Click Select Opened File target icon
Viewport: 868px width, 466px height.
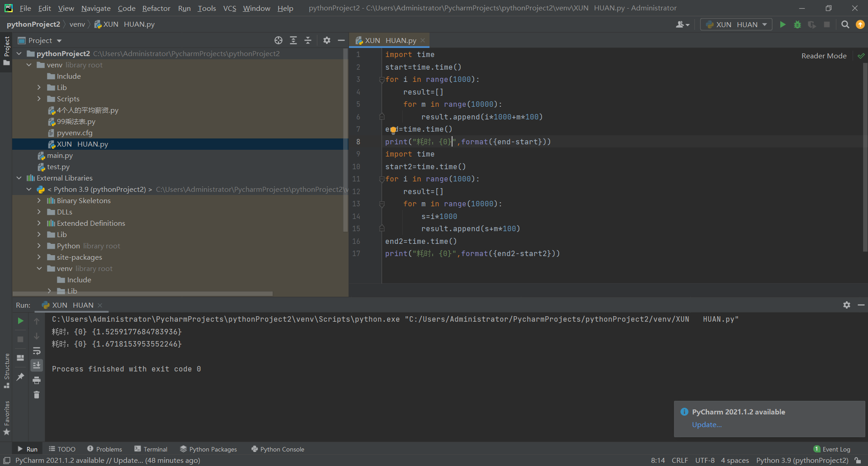[x=278, y=40]
